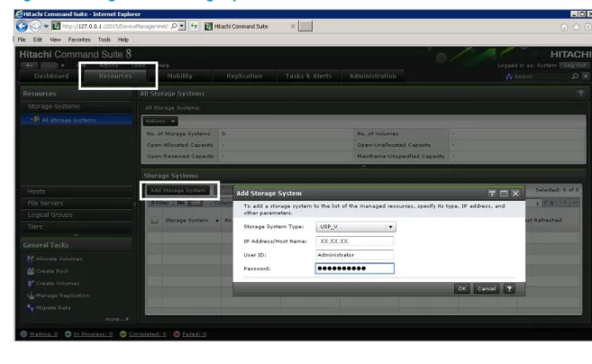This screenshot has height=364, width=592.
Task: Collapse the left navigation pane arrow
Action: coord(135,205)
